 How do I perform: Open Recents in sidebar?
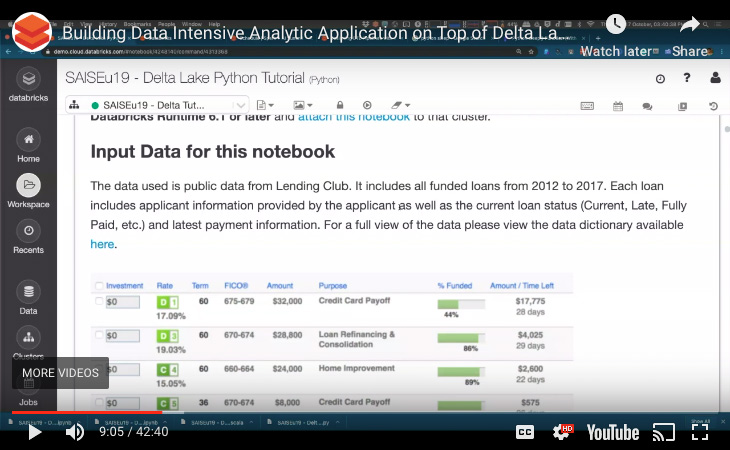coord(28,236)
